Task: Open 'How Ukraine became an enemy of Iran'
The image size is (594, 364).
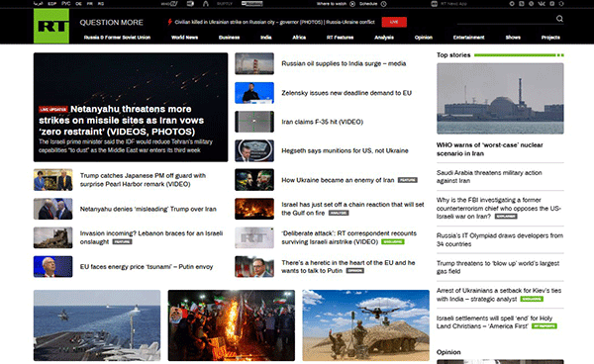Action: click(x=338, y=180)
